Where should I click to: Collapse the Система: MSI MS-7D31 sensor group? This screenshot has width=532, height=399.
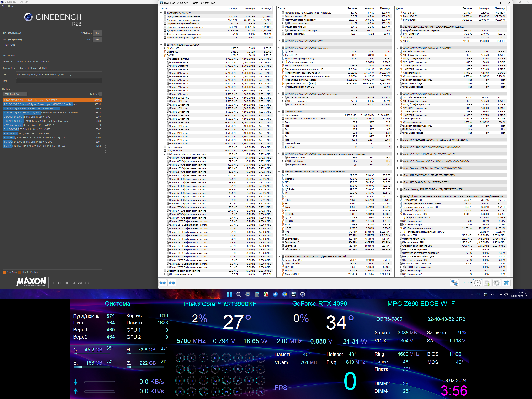(161, 13)
